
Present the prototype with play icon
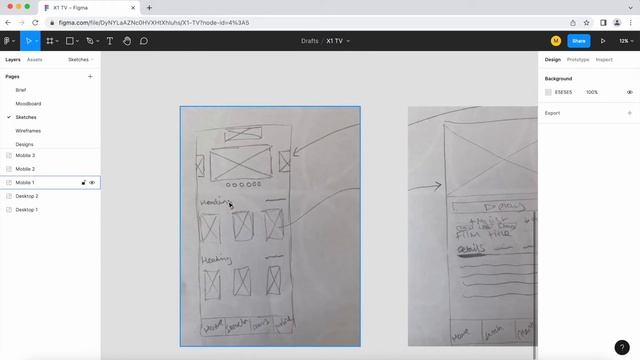603,41
